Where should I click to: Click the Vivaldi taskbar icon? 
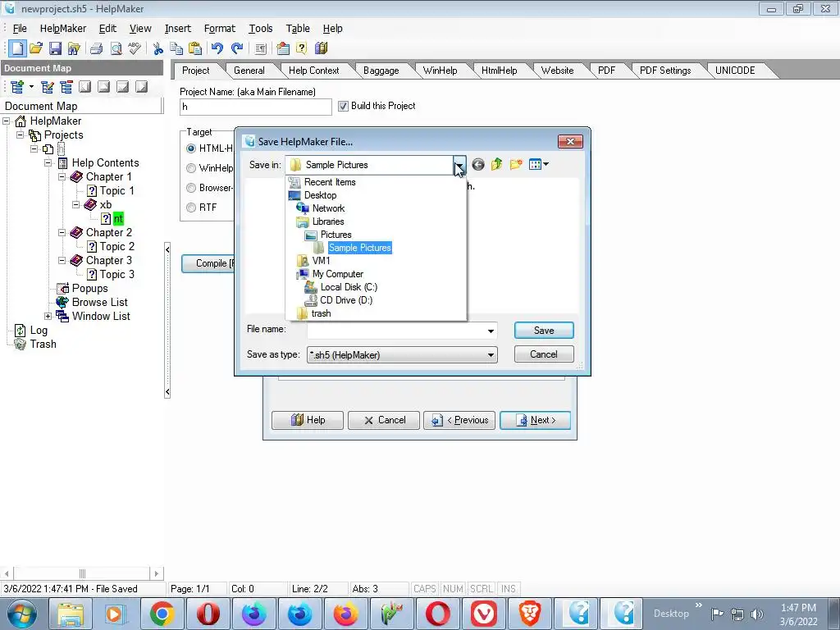pyautogui.click(x=484, y=614)
